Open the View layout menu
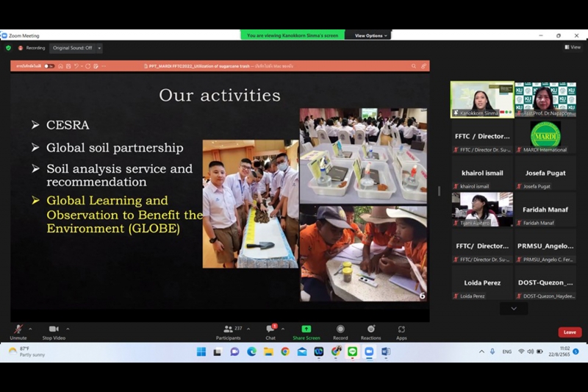Viewport: 588px width, 392px height. click(573, 47)
